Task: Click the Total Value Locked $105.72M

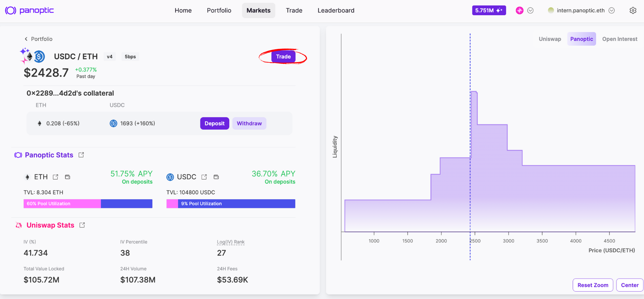Action: [42, 280]
